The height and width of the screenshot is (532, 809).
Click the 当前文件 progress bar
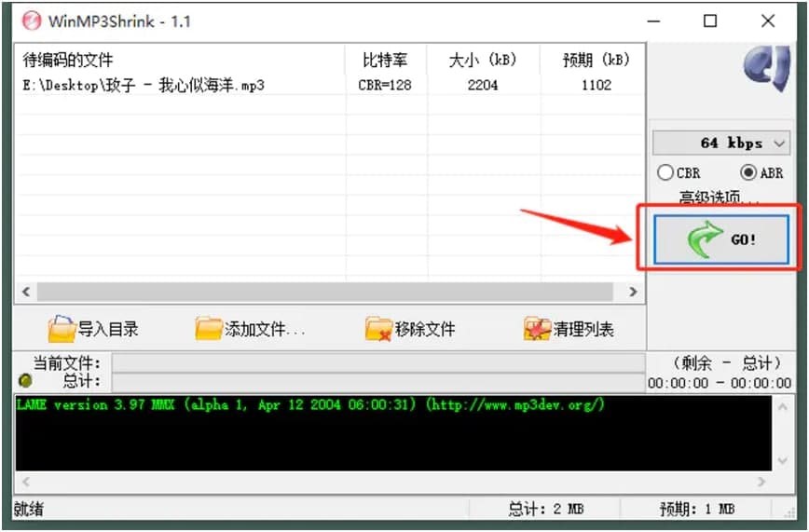click(378, 362)
